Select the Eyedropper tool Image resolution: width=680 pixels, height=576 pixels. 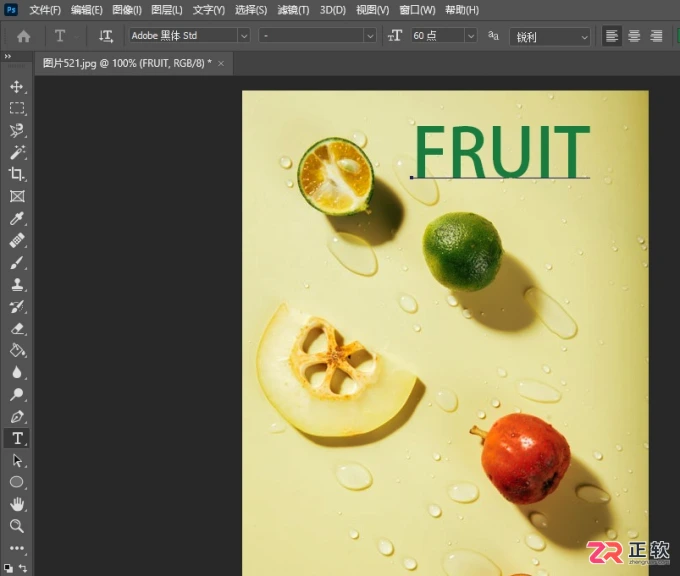click(17, 218)
